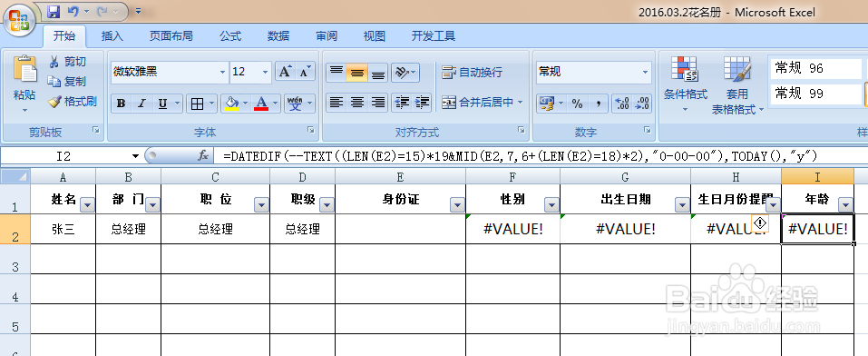Viewport: 868px width, 356px height.
Task: Undo the last action
Action: 73,11
